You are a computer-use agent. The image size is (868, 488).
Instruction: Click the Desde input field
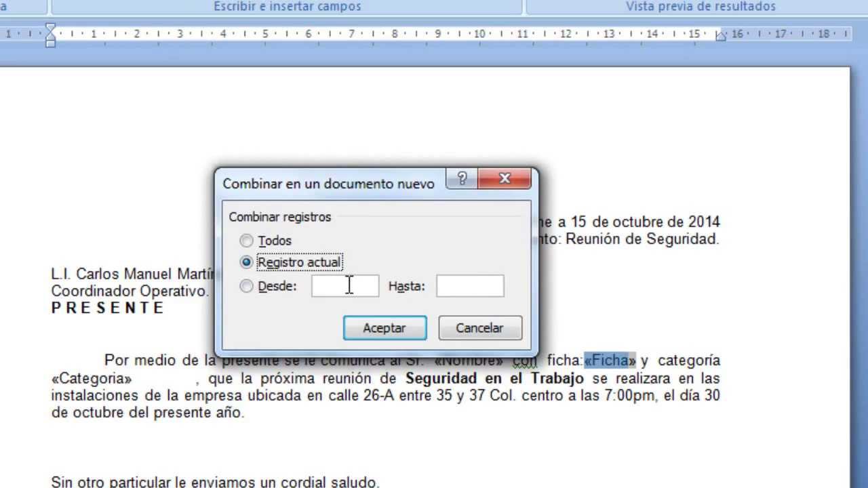[345, 286]
